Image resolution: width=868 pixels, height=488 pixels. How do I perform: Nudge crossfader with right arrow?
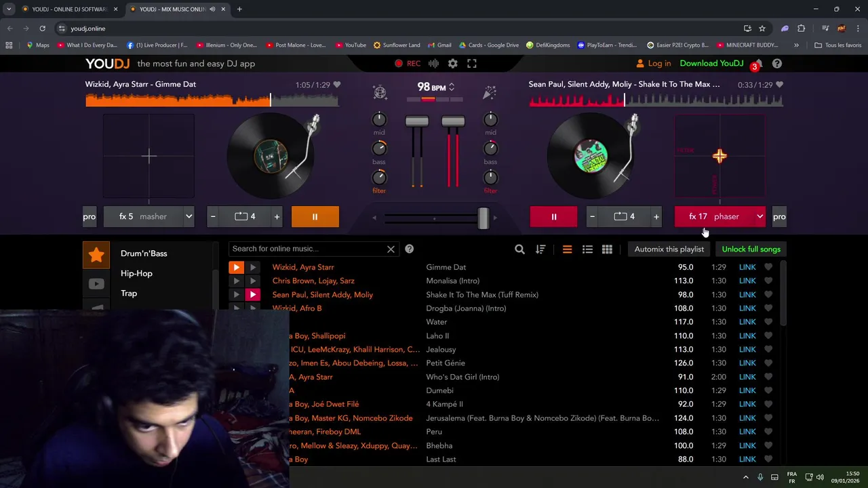point(495,218)
